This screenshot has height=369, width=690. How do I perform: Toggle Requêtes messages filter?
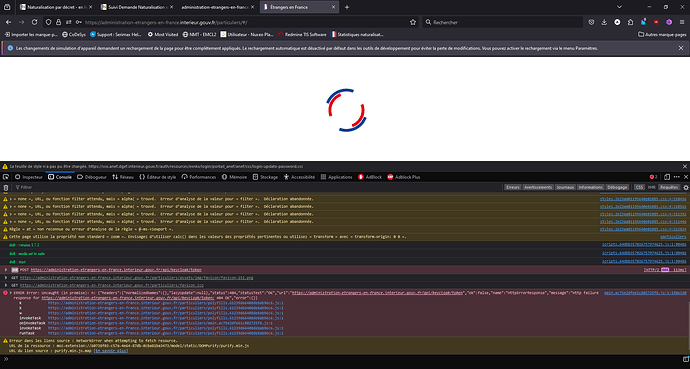[669, 187]
